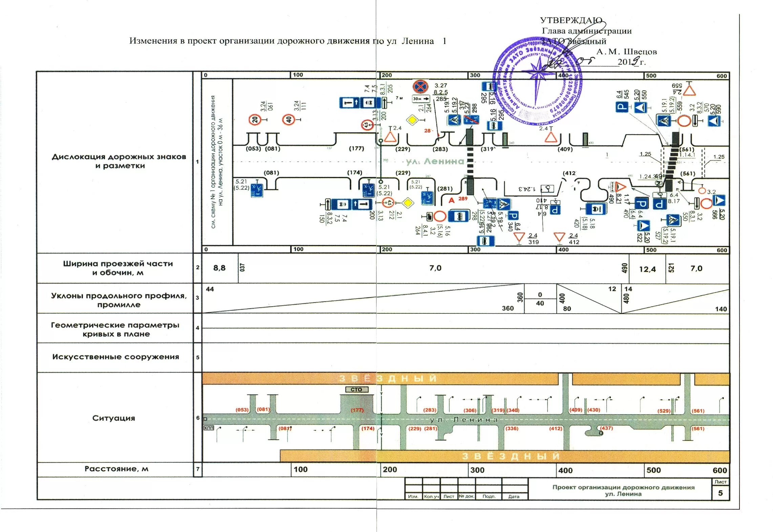Click the Расстояние, м row label

116,469
